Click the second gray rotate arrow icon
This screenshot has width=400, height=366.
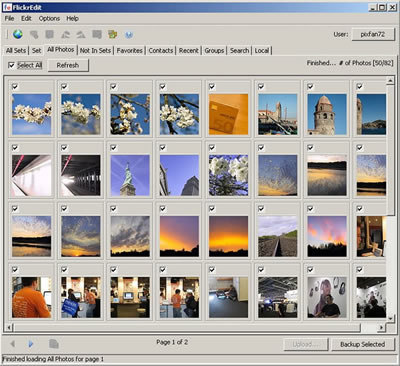click(81, 34)
